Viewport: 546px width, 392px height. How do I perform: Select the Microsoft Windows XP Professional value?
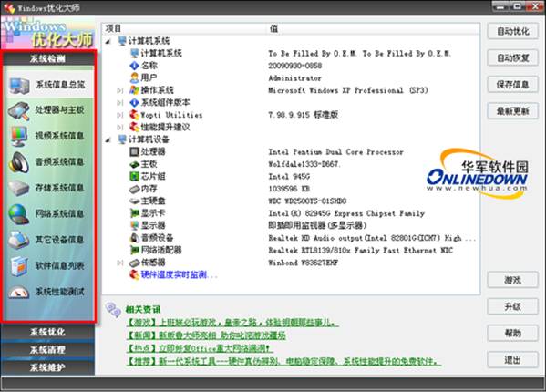click(x=347, y=90)
